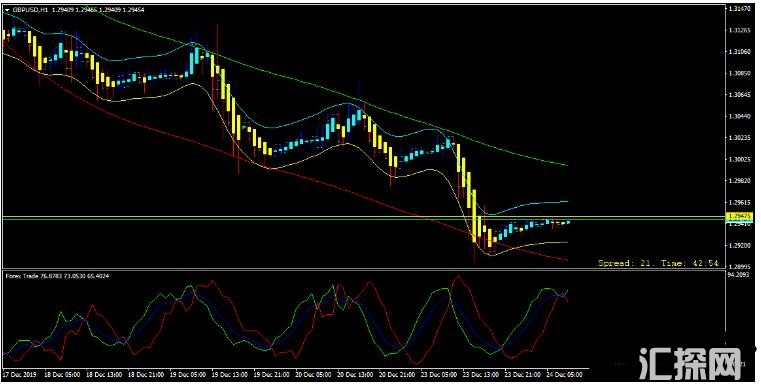
Task: Click the 17 Dec 2019 time axis label
Action: pos(19,375)
